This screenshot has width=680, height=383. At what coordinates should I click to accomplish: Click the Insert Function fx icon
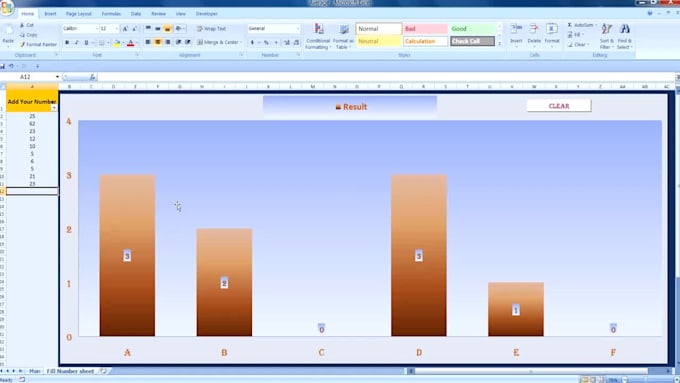(92, 77)
